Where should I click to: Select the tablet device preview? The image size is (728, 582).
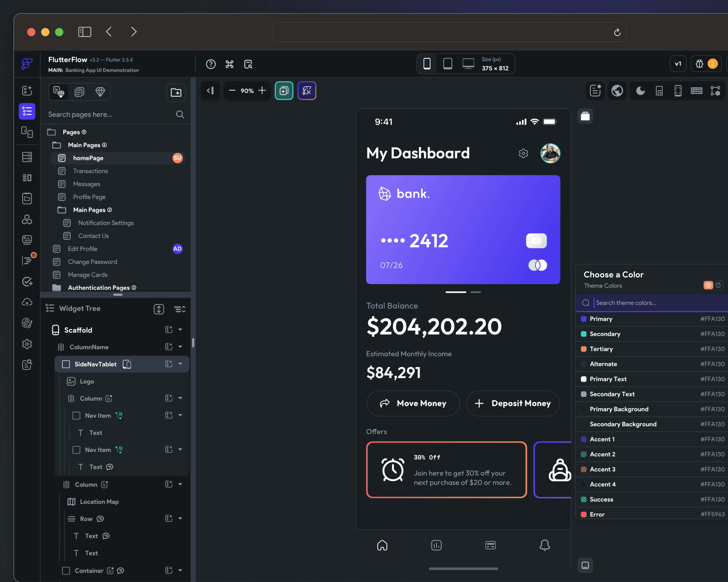pos(447,63)
